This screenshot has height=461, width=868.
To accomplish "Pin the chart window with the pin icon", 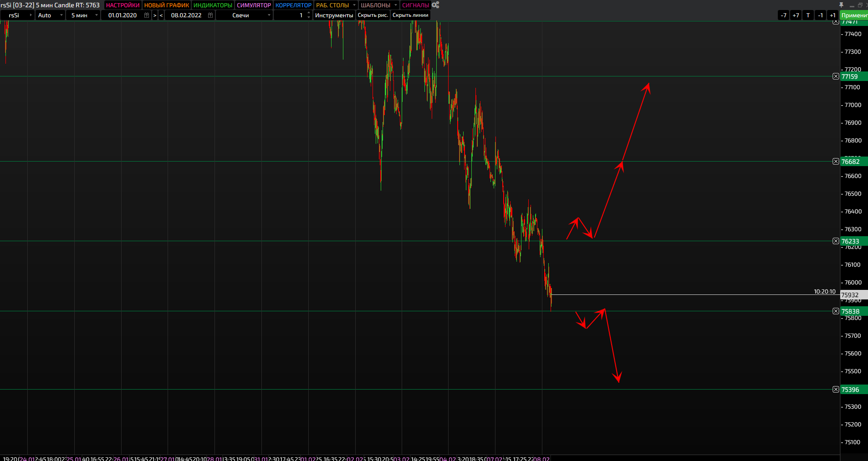I will (841, 5).
